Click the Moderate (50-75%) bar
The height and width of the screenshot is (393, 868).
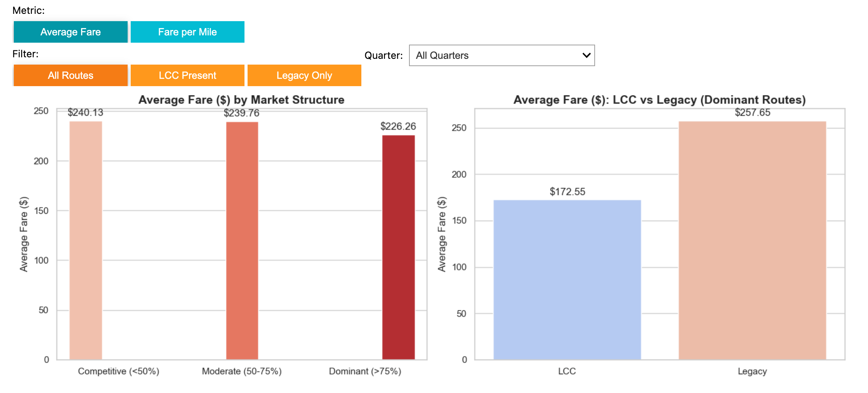pos(242,241)
